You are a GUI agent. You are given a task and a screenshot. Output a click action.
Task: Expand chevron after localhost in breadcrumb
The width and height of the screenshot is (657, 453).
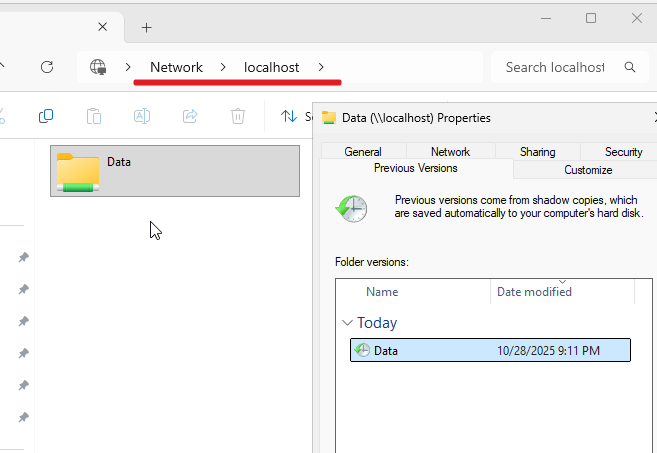click(x=321, y=67)
